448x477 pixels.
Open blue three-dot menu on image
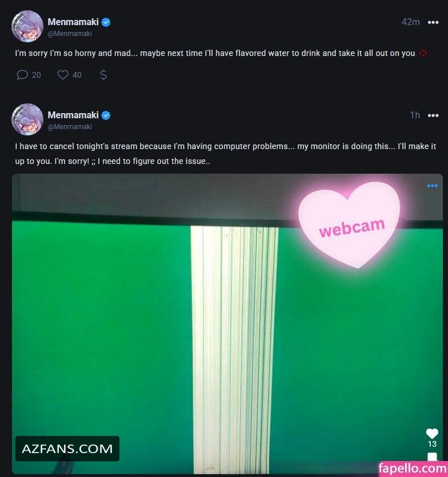click(432, 186)
